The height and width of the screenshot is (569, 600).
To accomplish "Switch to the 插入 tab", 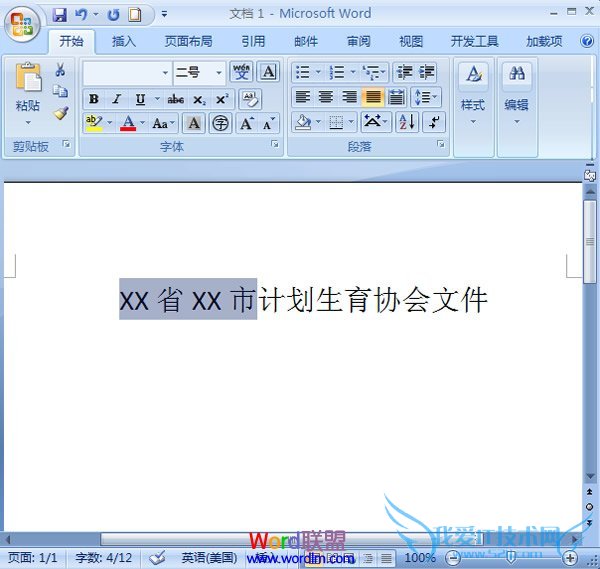I will (x=124, y=41).
